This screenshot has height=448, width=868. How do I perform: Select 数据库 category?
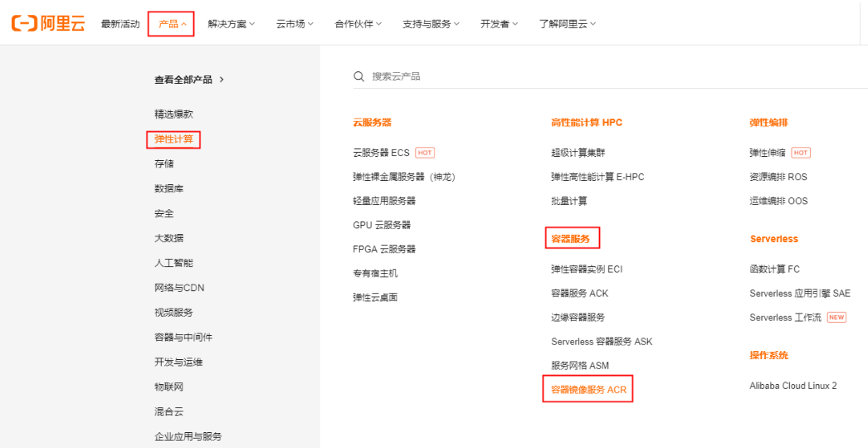pyautogui.click(x=168, y=189)
